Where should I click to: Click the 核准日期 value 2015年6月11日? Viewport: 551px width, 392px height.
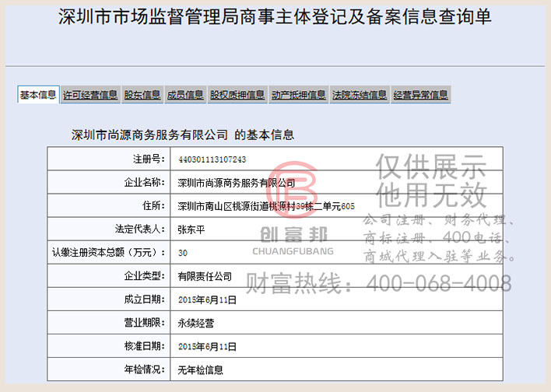(207, 347)
